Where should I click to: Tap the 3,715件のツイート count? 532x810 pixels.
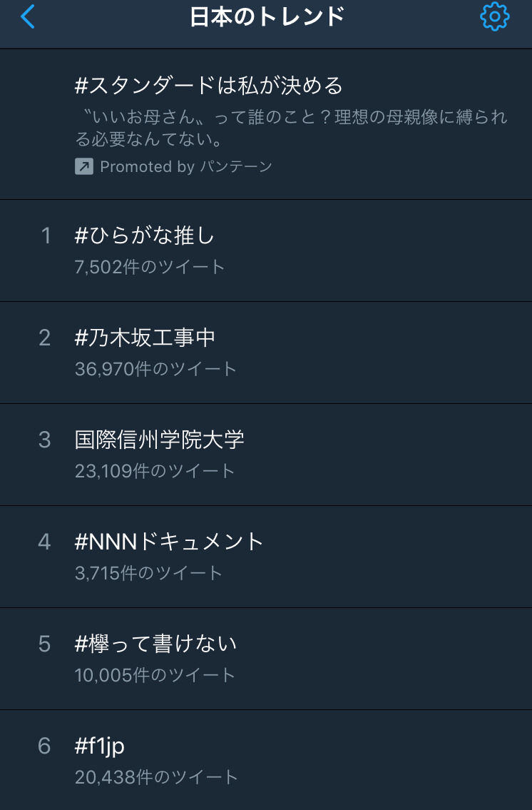149,573
